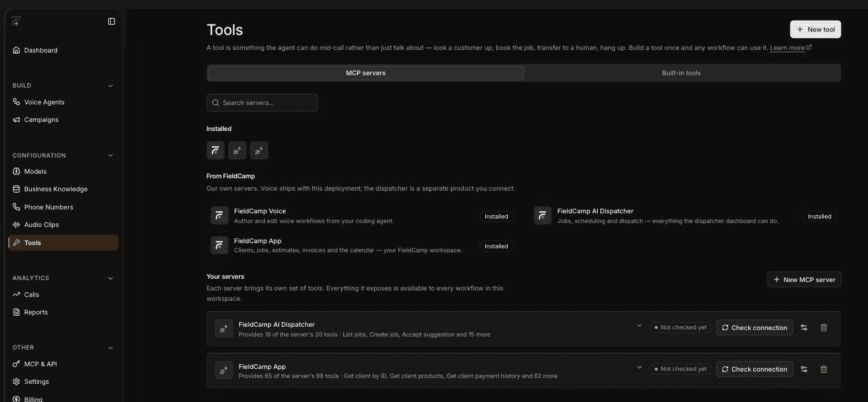Expand the FieldCamp App server row chevron
This screenshot has width=868, height=402.
[x=639, y=367]
